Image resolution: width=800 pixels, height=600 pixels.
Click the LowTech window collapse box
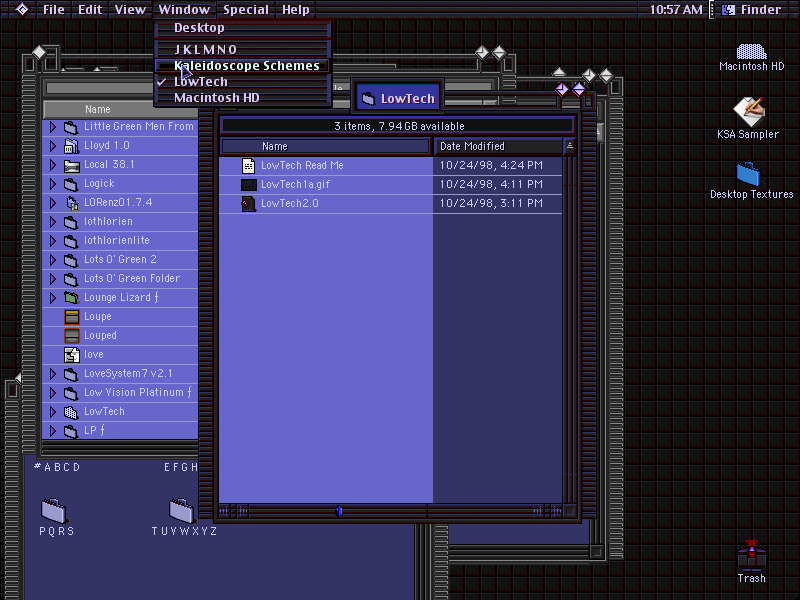[x=579, y=90]
